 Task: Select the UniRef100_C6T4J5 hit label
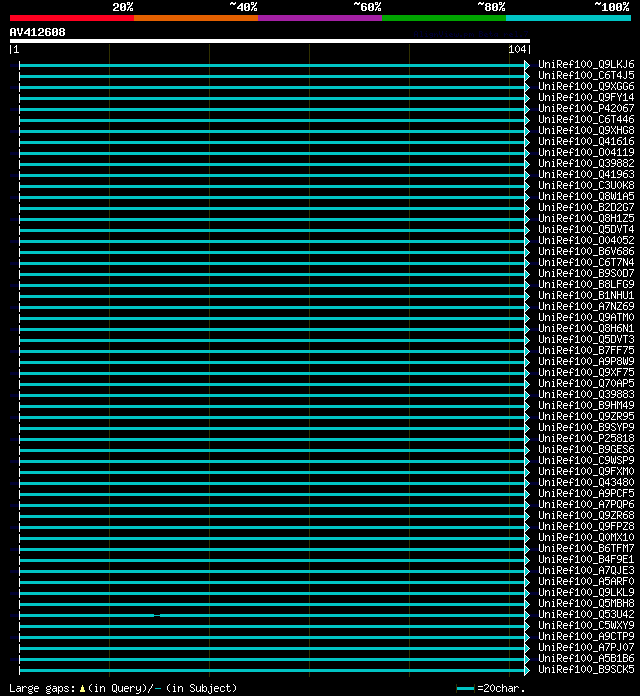[586, 75]
